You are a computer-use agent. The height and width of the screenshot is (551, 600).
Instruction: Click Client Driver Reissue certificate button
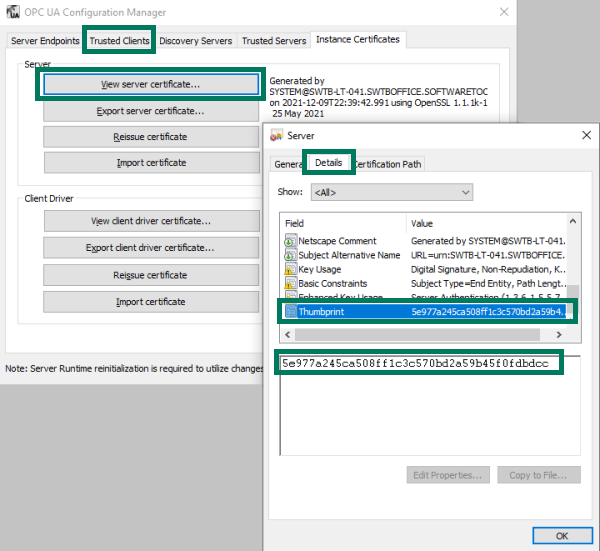151,275
